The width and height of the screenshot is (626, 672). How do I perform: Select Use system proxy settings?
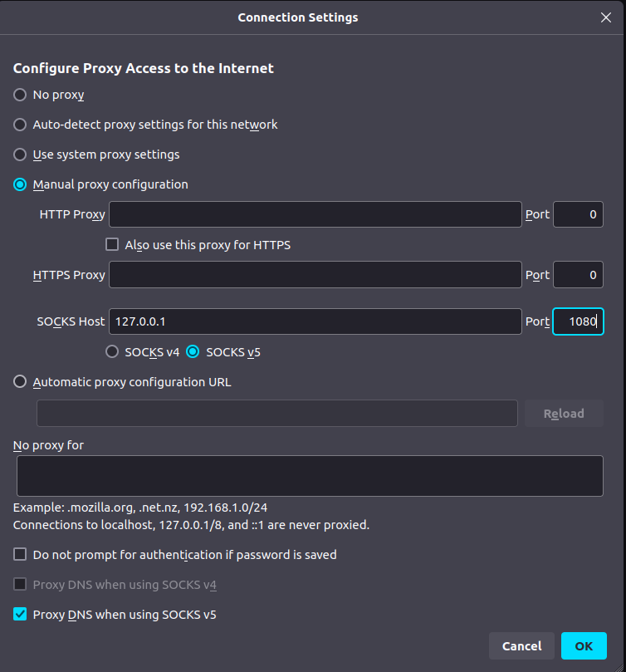pyautogui.click(x=20, y=155)
